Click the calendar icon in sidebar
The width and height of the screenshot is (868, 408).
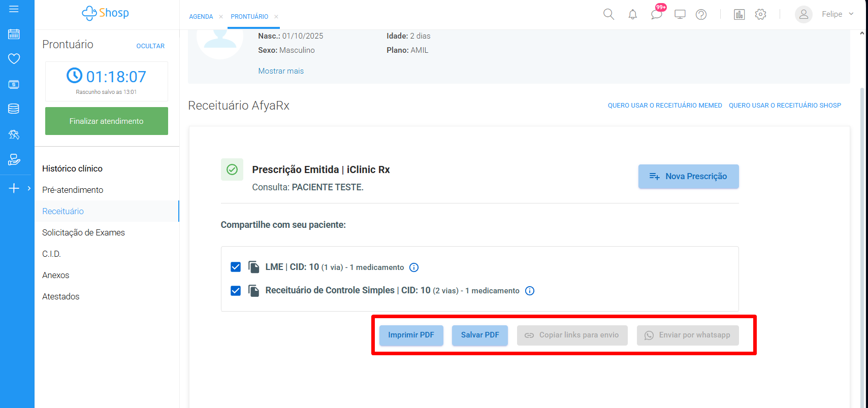(14, 34)
